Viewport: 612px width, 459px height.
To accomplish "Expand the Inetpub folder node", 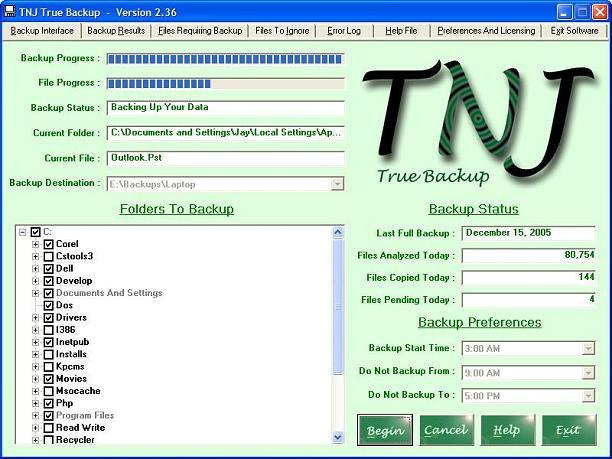I will coord(36,342).
